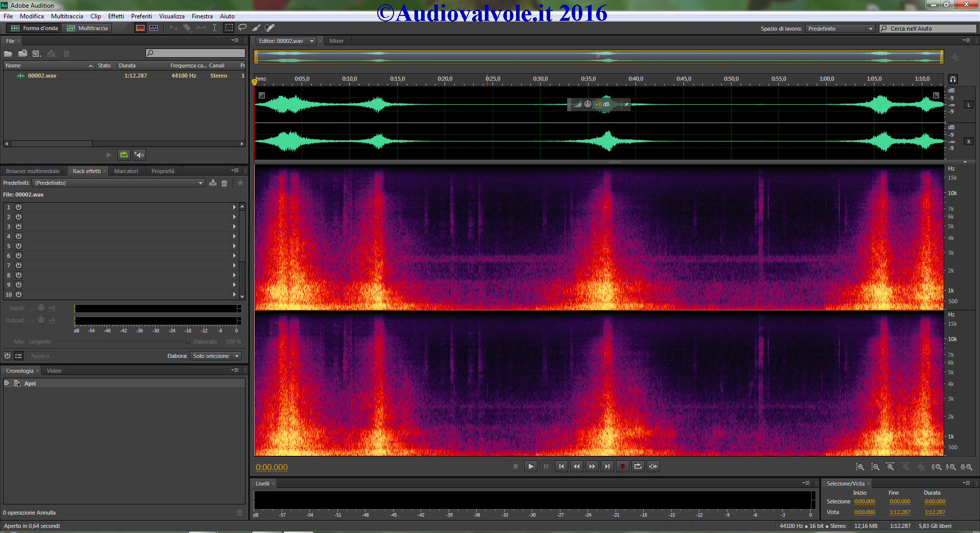Screen dimensions: 980x533
Task: Open the Browser multimediale tab
Action: pyautogui.click(x=33, y=171)
